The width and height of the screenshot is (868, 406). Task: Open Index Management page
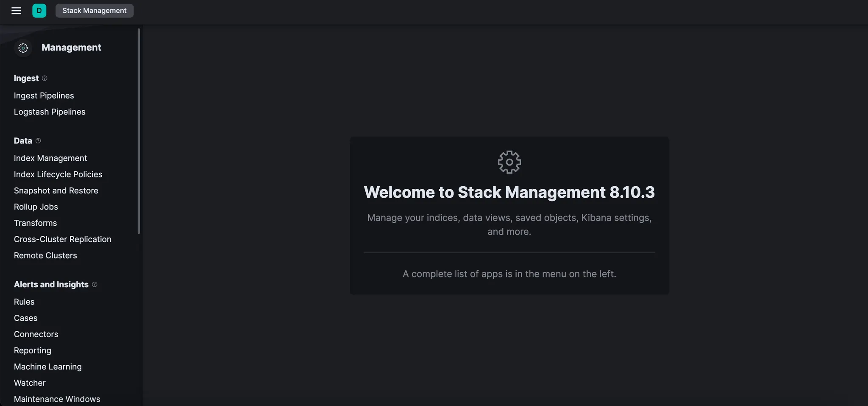click(50, 158)
